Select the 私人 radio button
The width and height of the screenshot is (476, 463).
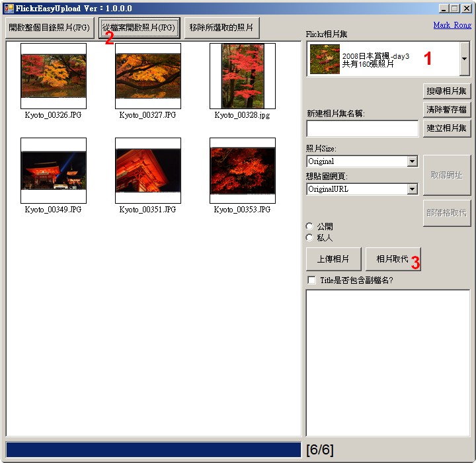(309, 237)
